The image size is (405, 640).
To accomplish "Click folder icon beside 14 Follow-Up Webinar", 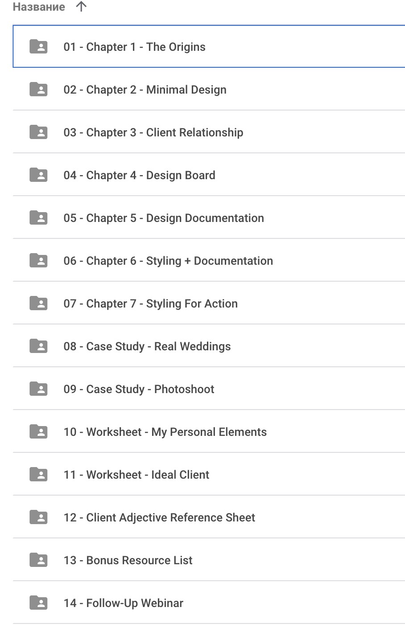I will click(x=38, y=603).
